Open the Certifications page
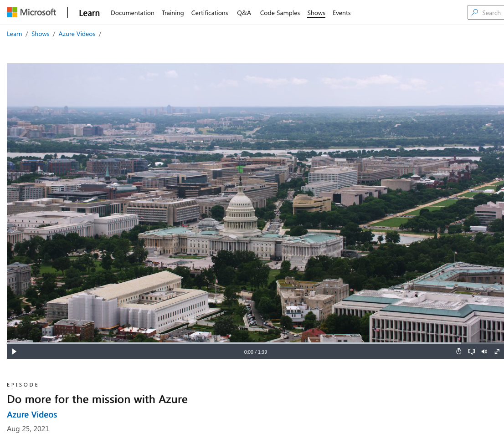This screenshot has height=443, width=504. (210, 13)
